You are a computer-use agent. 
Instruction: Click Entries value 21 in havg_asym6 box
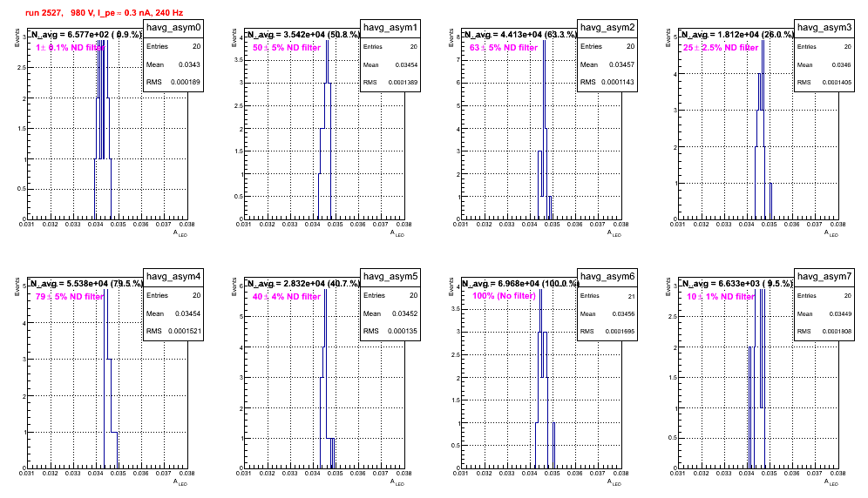[x=631, y=296]
